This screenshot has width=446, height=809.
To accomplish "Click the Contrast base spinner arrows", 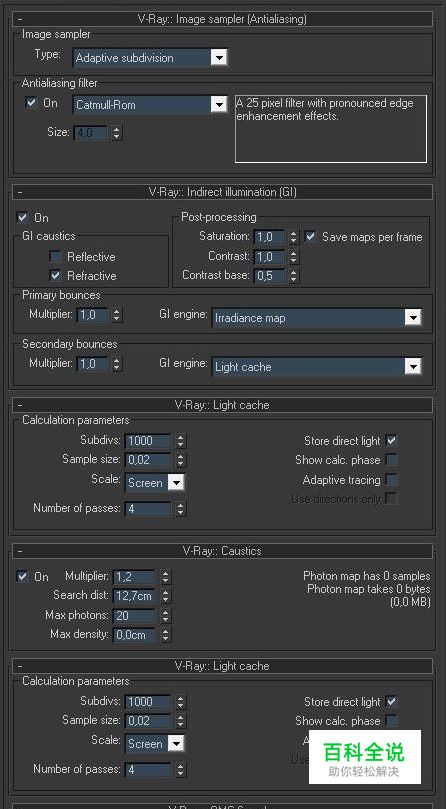I will (293, 276).
